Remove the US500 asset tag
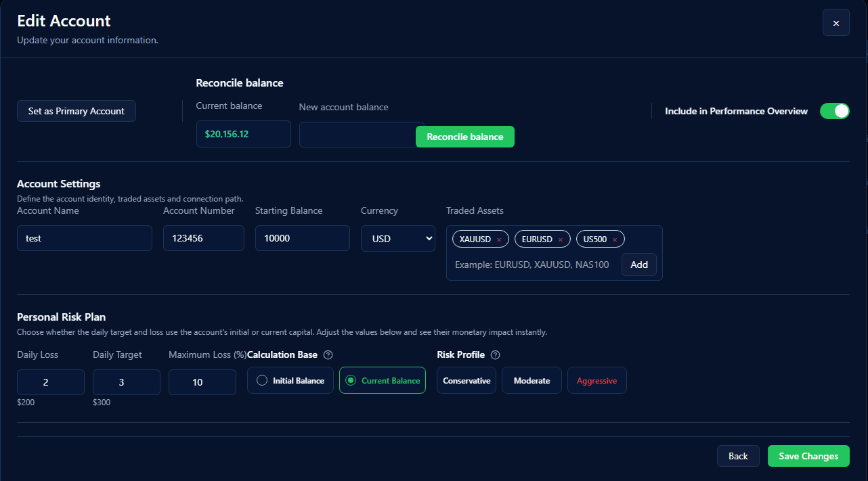This screenshot has width=868, height=481. tap(615, 239)
